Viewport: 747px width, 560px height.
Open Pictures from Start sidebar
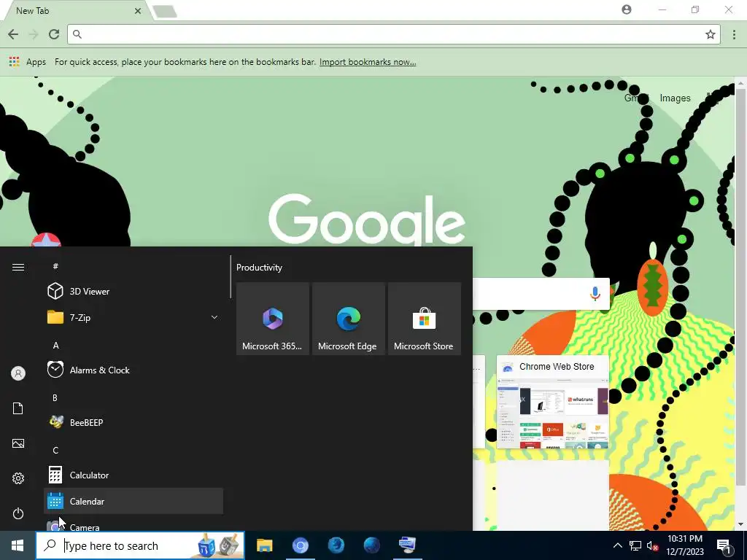(18, 443)
